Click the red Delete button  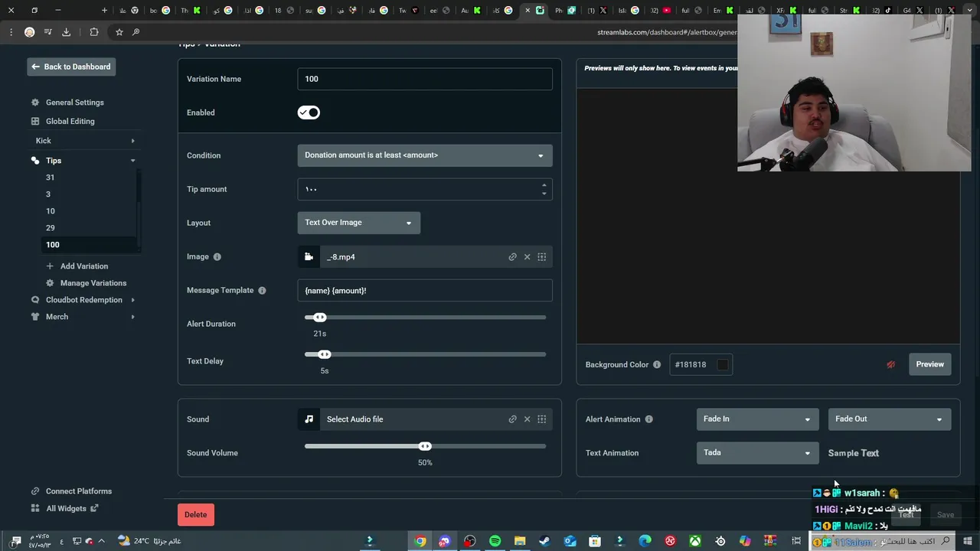tap(195, 514)
